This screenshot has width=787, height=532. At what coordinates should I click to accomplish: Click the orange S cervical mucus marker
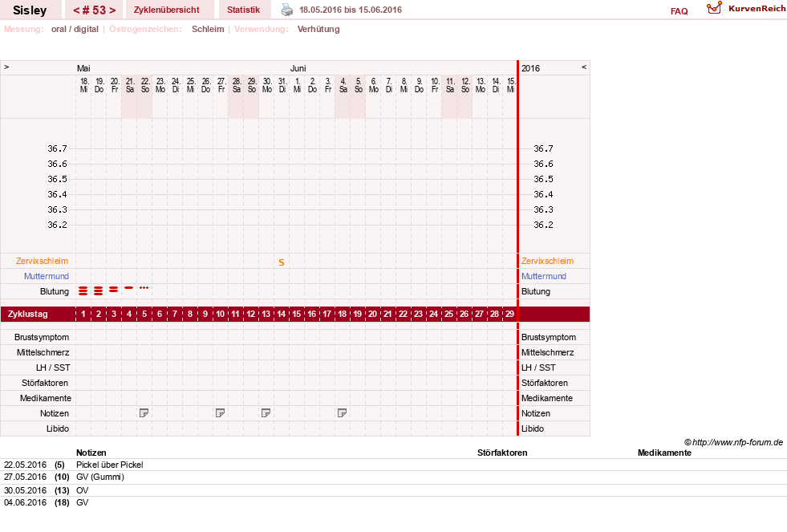tap(282, 262)
